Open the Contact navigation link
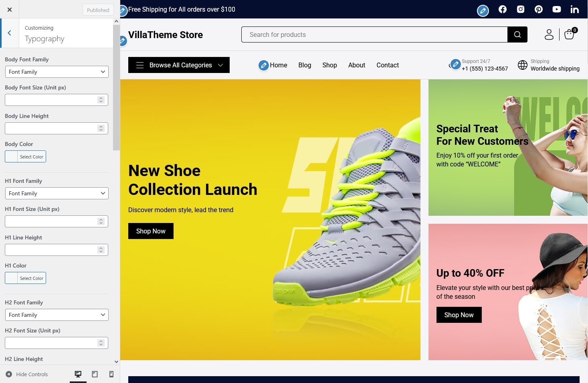588x383 pixels. (387, 65)
